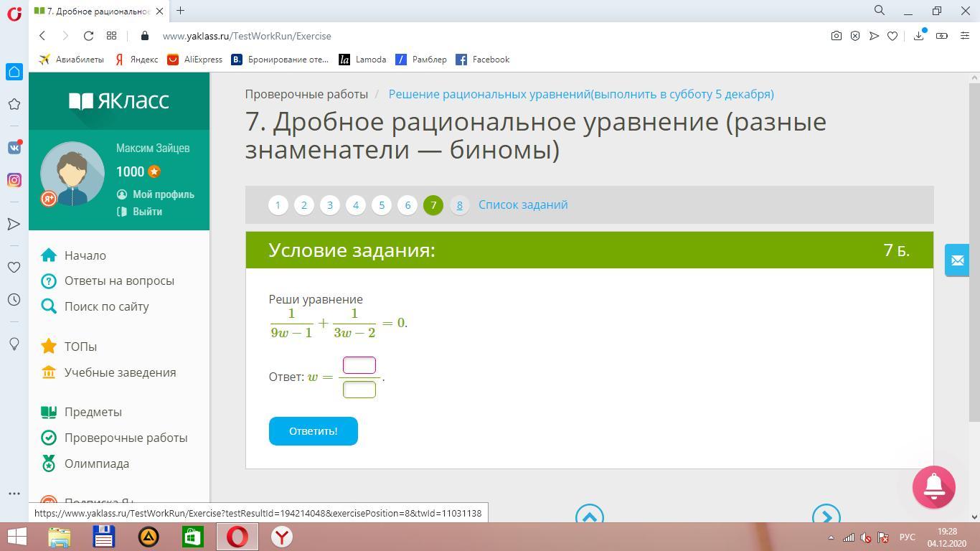980x551 pixels.
Task: Open a new browser tab
Action: point(181,11)
